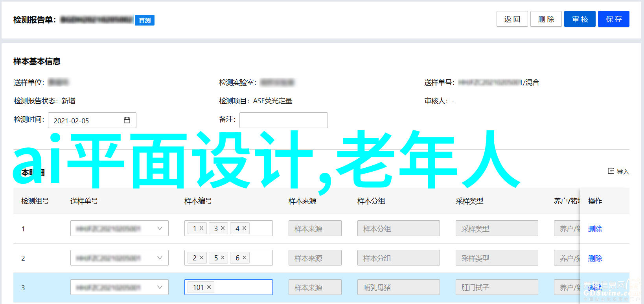The image size is (644, 304).
Task: Click the 检测组号 column header
Action: [35, 201]
